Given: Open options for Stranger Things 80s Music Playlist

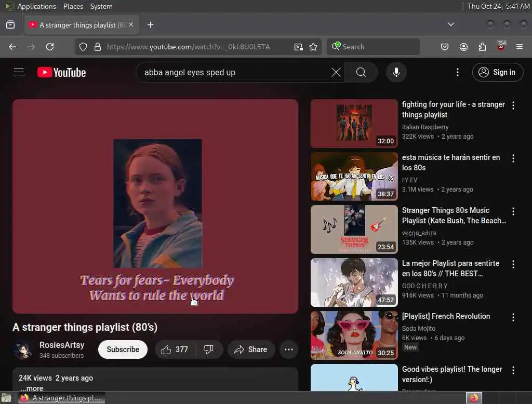Looking at the screenshot, I should tap(513, 211).
